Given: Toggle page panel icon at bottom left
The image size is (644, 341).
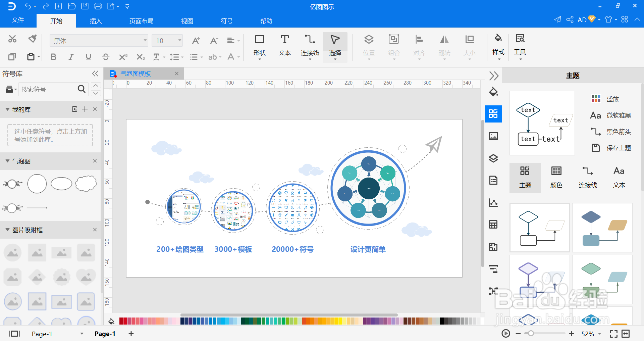Looking at the screenshot, I should click(14, 334).
